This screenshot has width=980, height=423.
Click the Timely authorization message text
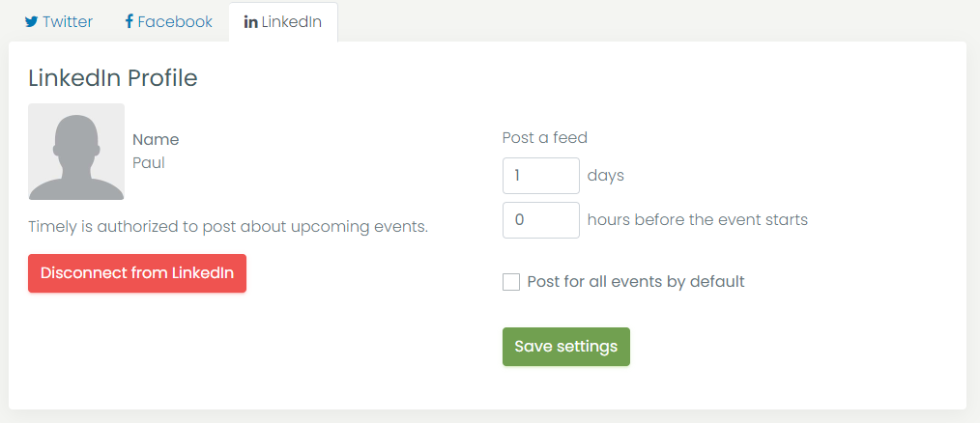228,227
